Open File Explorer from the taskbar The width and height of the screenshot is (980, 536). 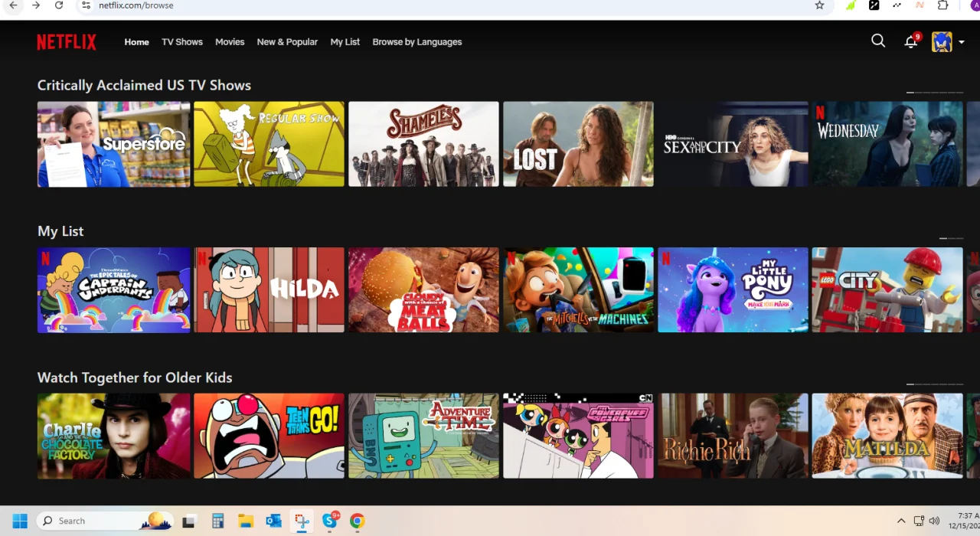[x=245, y=521]
